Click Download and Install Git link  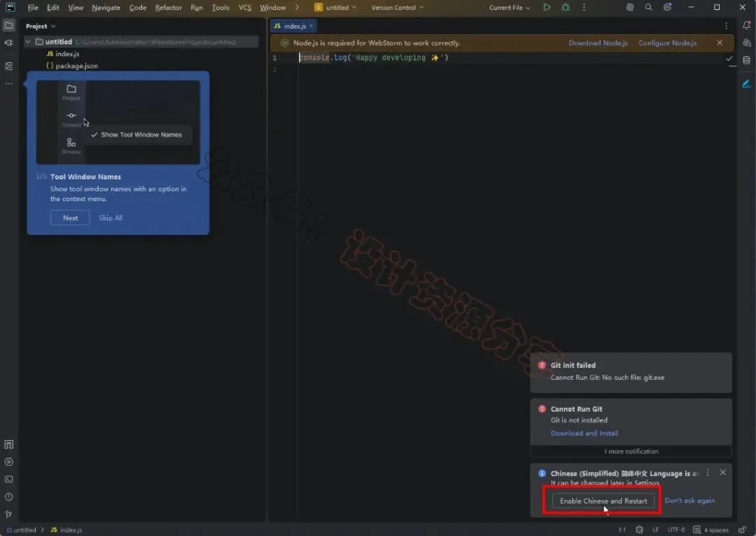point(584,433)
